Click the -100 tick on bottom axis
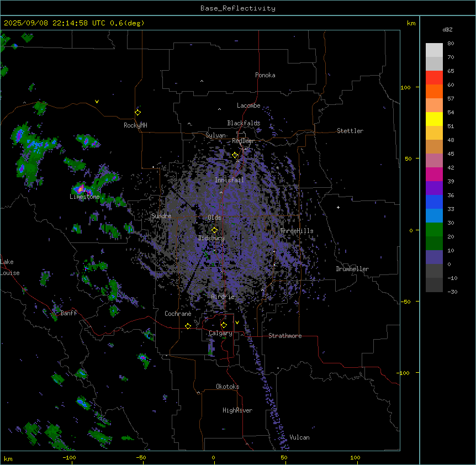Screen dimensions: 476x465 pos(70,457)
